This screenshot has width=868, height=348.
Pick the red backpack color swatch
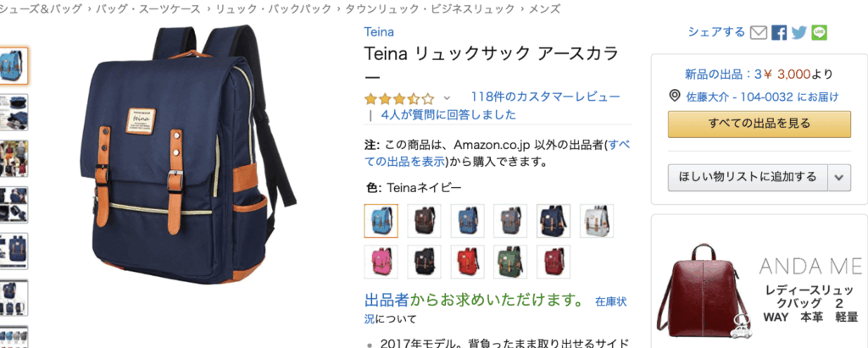coord(467,262)
